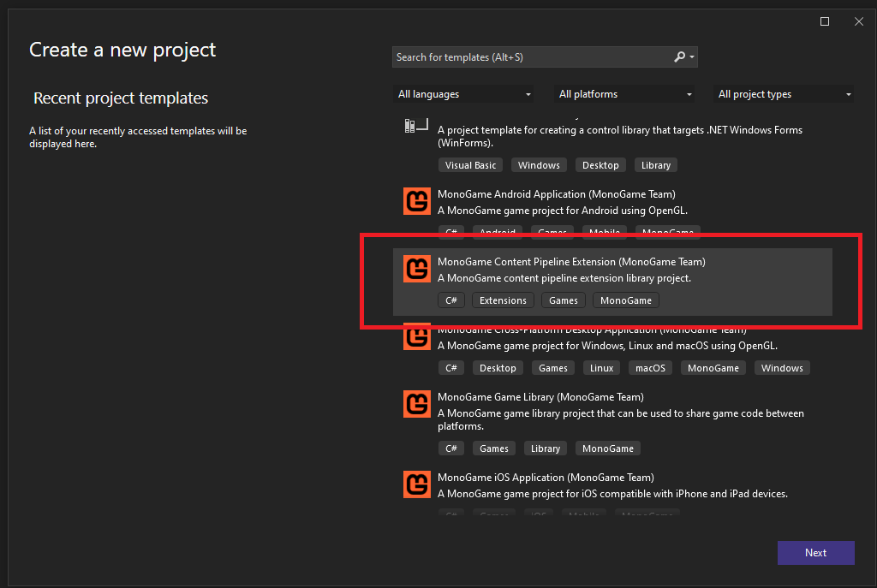The image size is (877, 588).
Task: Click the iOS Application description text
Action: pos(612,494)
